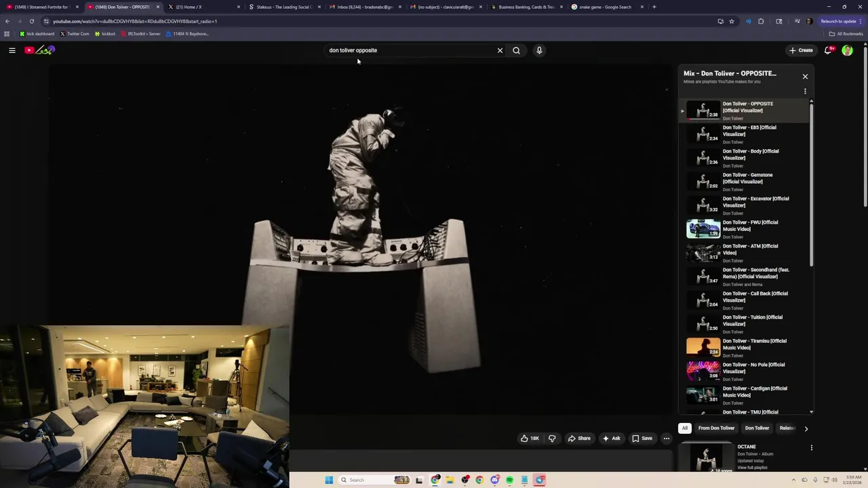Close the Mix playlist panel
This screenshot has height=488, width=868.
pyautogui.click(x=805, y=77)
